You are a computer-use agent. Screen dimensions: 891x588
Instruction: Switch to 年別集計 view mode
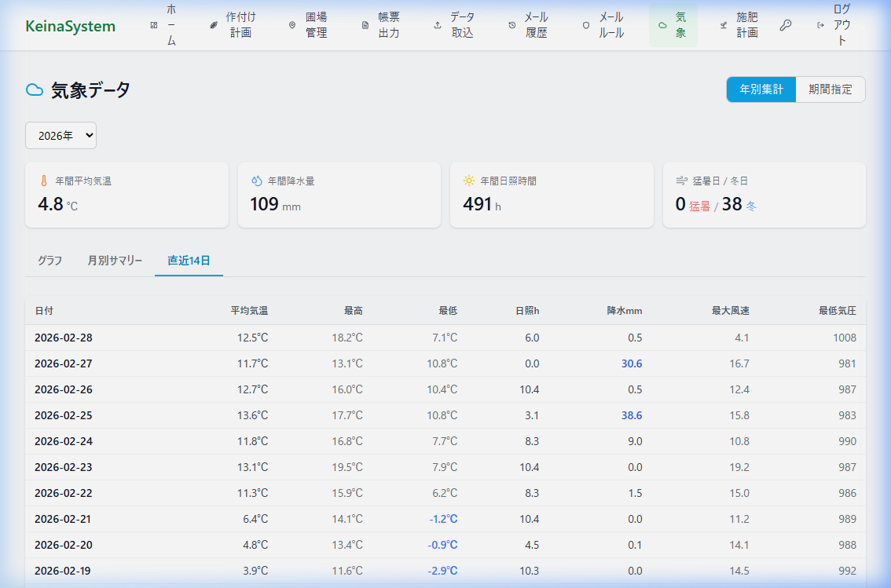(761, 89)
